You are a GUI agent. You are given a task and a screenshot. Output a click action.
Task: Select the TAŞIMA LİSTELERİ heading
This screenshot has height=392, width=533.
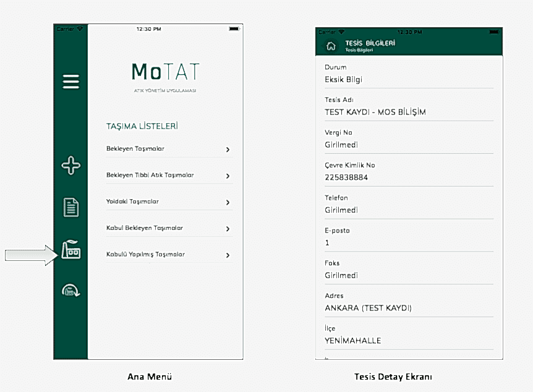(142, 126)
